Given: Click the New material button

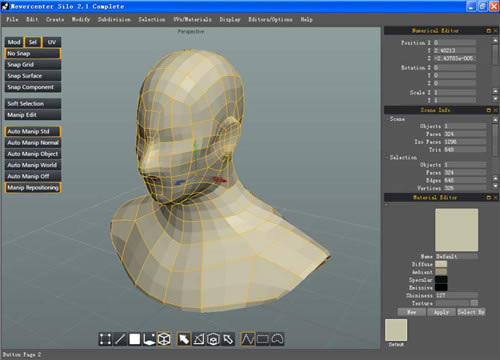Looking at the screenshot, I should coord(412,312).
